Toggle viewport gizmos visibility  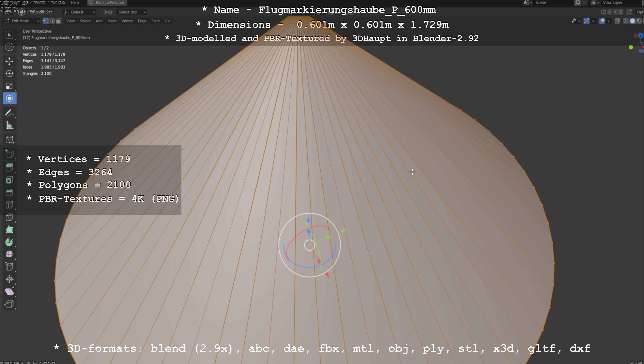tap(587, 21)
